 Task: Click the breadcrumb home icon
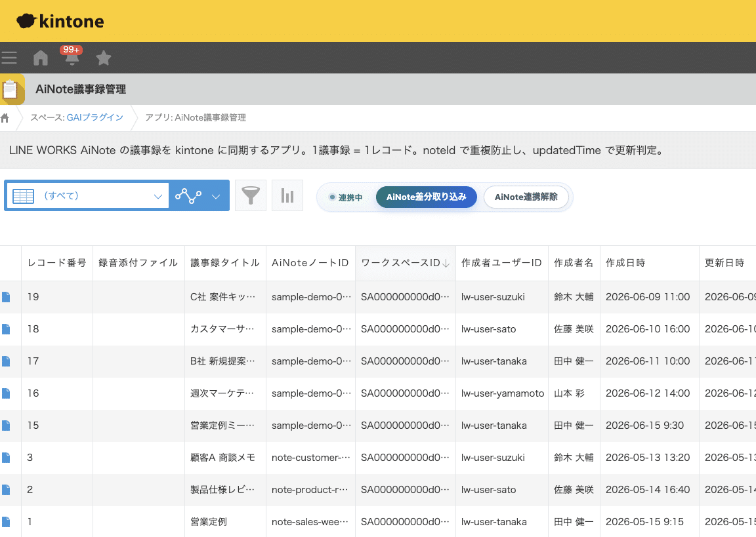tap(5, 118)
